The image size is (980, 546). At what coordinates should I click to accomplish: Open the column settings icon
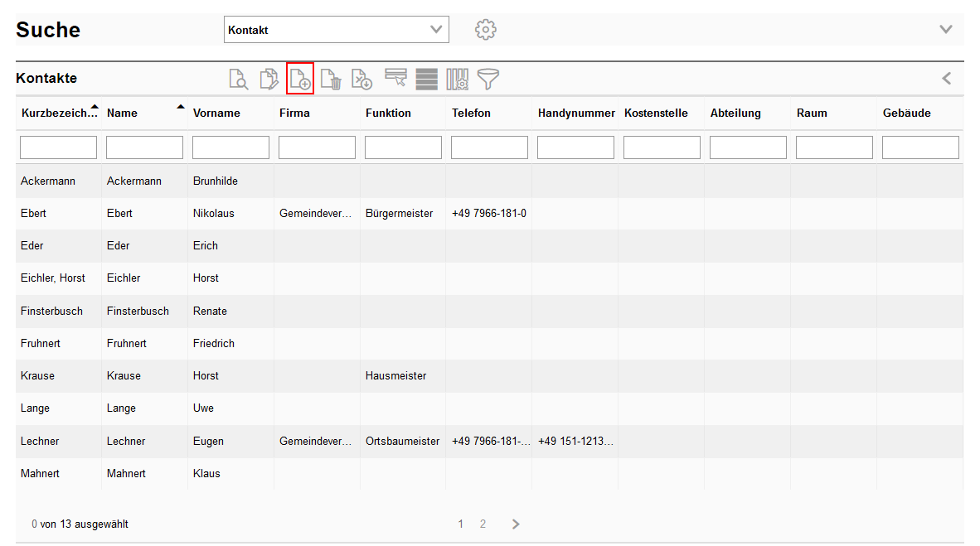[458, 80]
